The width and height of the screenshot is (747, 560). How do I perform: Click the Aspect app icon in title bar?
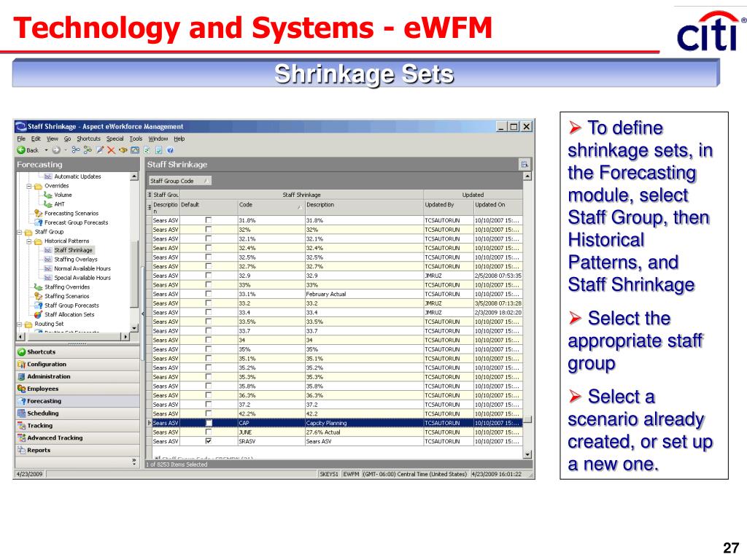click(x=21, y=127)
